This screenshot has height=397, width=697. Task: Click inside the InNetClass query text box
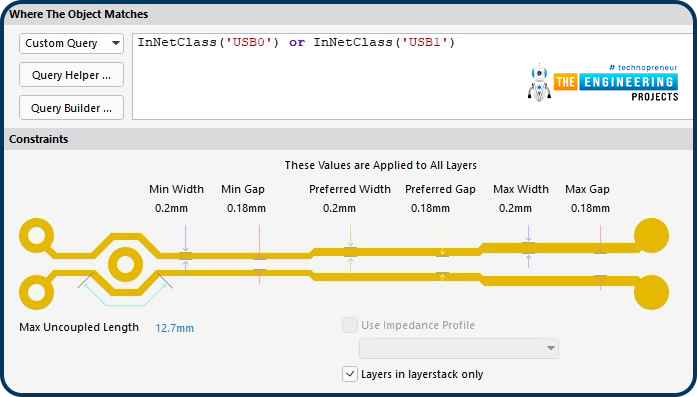click(x=413, y=76)
